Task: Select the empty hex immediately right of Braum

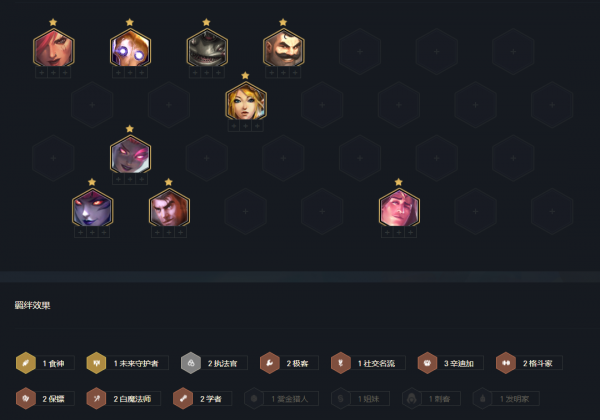Action: tap(360, 51)
